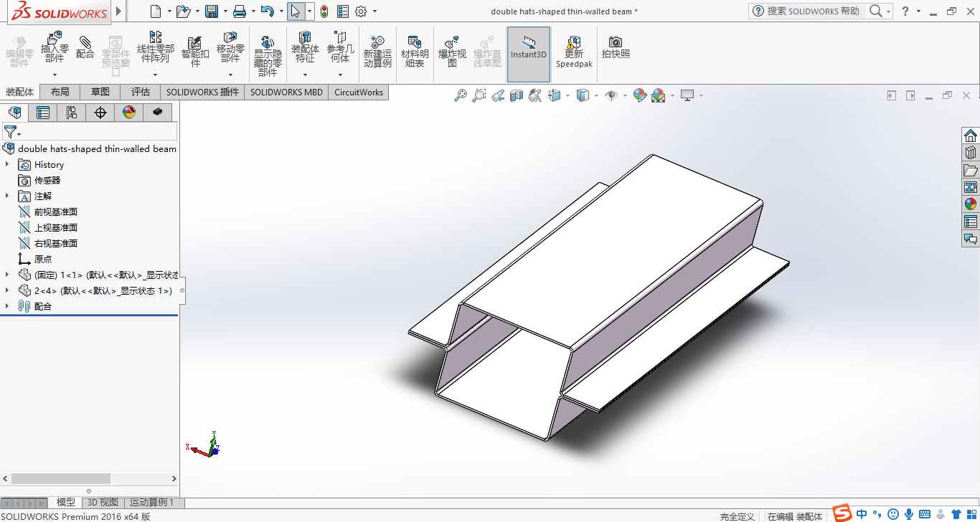Open the ConfigurationManager tab icon in panel

pos(72,113)
